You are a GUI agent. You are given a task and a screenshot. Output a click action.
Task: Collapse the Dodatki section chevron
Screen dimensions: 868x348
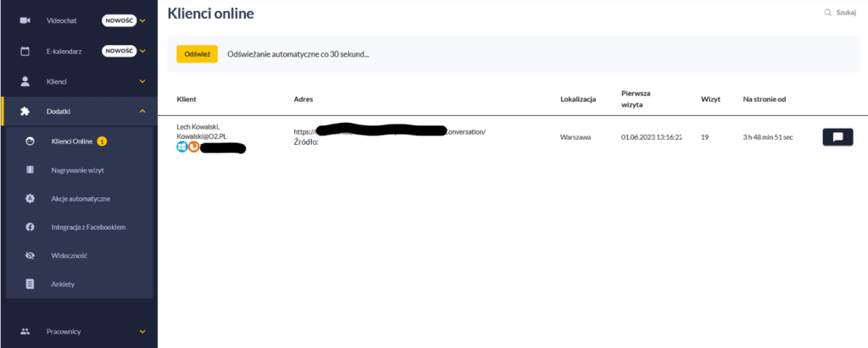pos(142,111)
